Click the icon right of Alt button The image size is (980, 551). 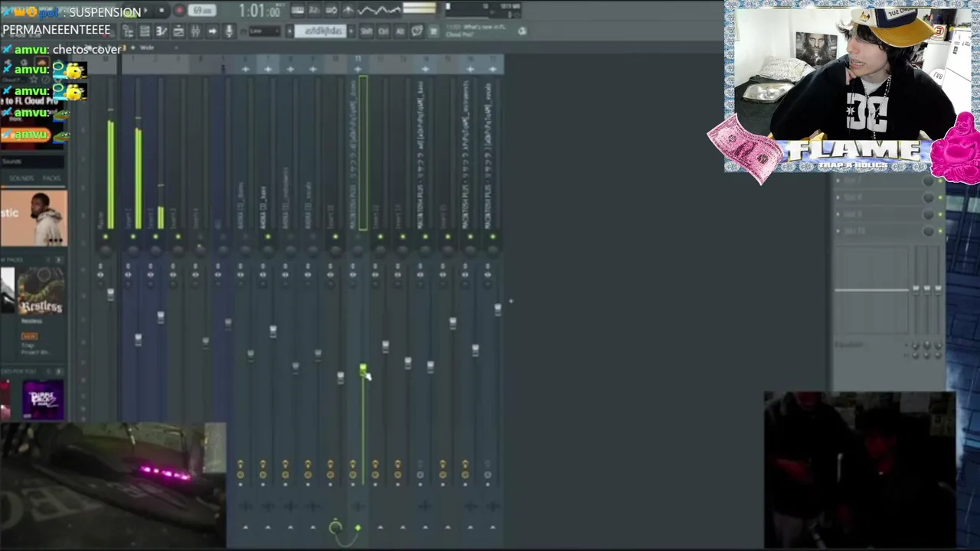[417, 31]
